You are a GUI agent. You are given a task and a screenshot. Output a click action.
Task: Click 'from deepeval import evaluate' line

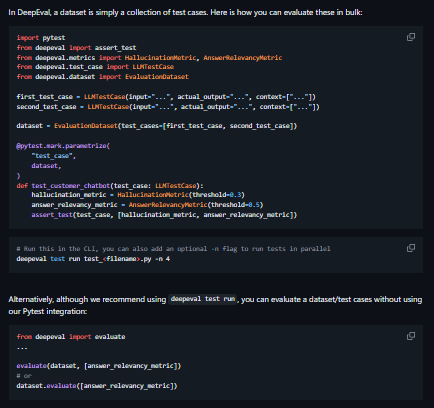point(71,337)
